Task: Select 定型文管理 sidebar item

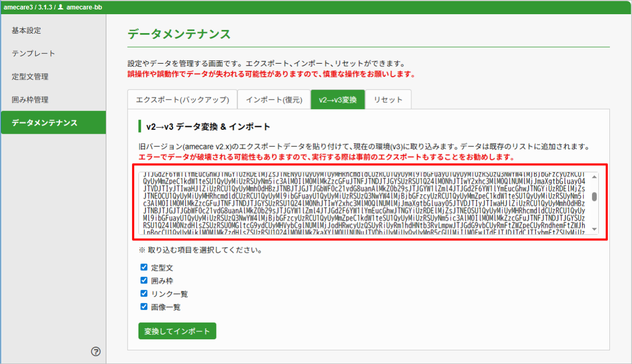Action: coord(30,77)
